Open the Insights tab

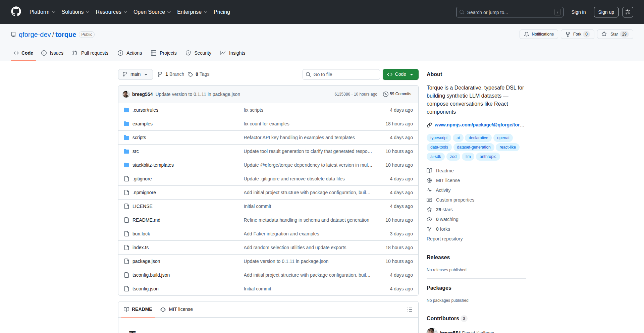pos(233,53)
